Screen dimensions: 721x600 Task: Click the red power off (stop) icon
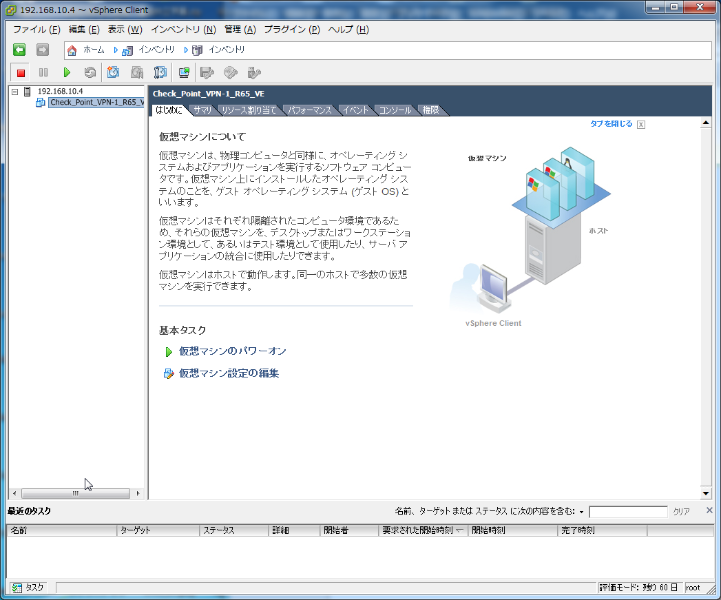coord(21,73)
